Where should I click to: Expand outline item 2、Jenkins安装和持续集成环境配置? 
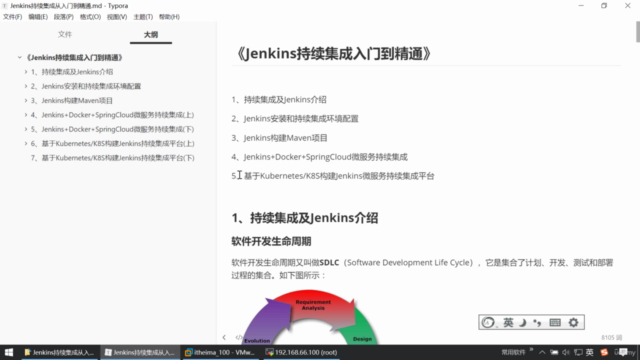26,86
